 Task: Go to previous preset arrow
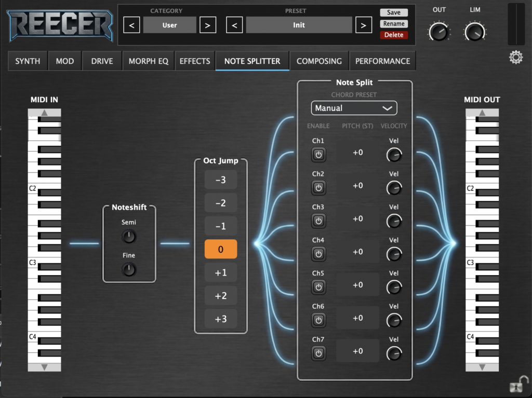pos(234,25)
